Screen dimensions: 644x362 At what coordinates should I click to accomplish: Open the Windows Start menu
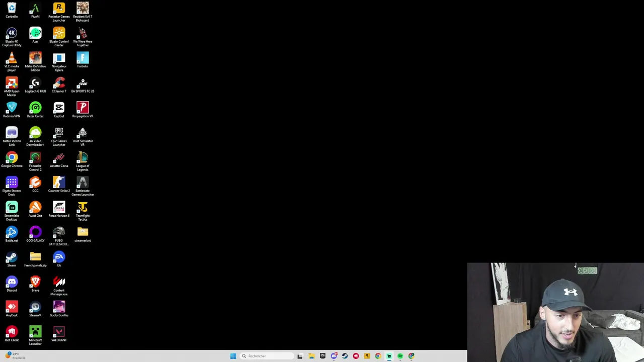(x=233, y=356)
